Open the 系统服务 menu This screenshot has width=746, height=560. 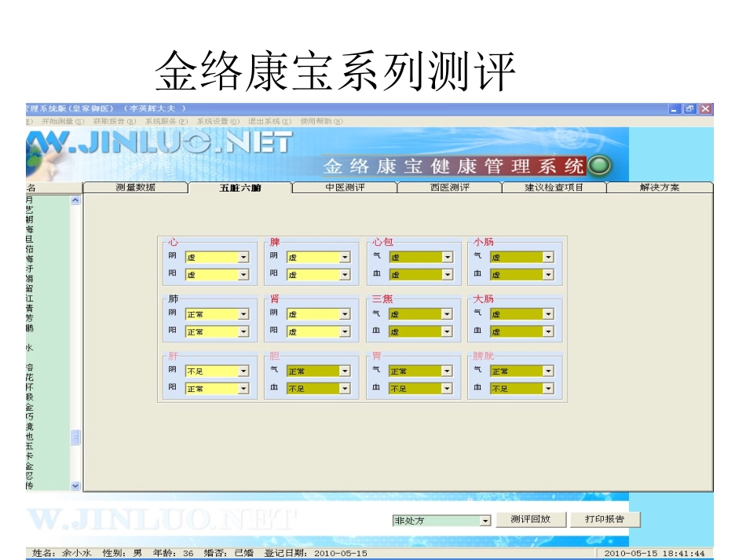coord(166,121)
